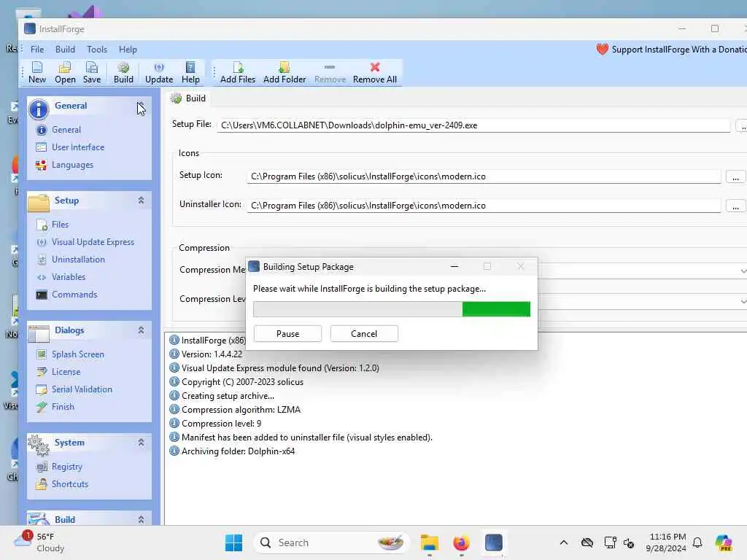Open General settings in the sidebar
Image resolution: width=747 pixels, height=560 pixels.
[x=66, y=130]
